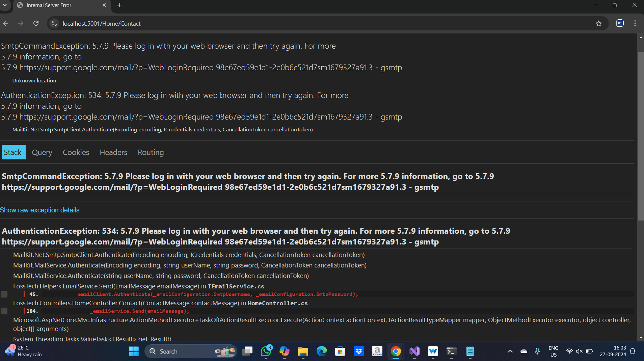Click the browser forward arrow

point(21,23)
